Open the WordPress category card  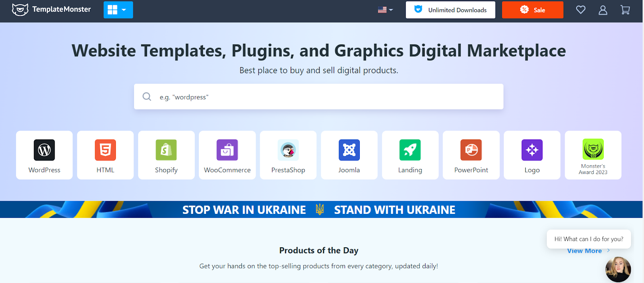[44, 155]
